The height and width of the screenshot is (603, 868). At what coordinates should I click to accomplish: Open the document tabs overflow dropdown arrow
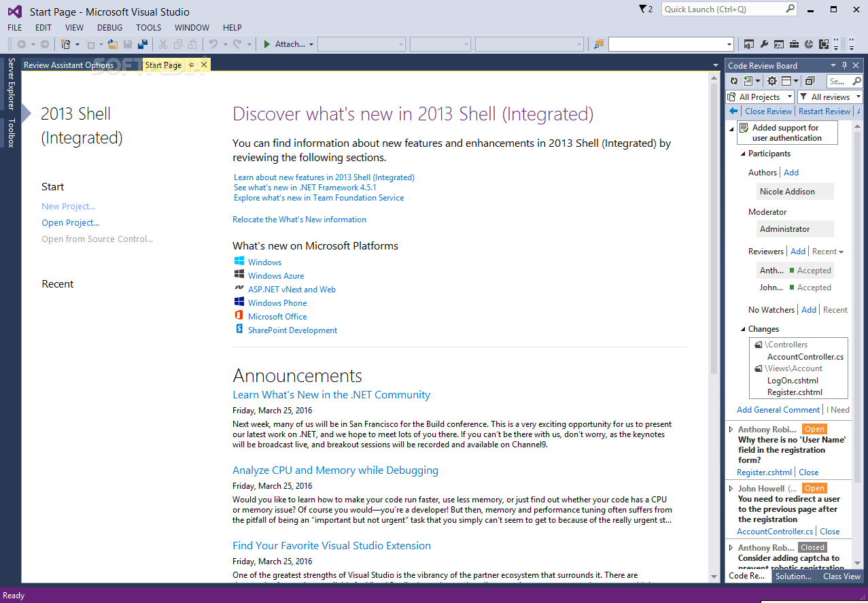click(715, 65)
